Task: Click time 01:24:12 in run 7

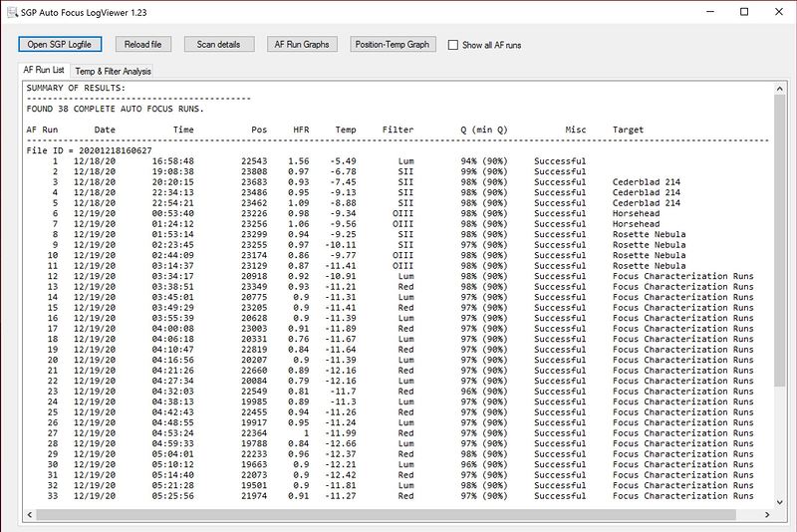Action: 172,224
